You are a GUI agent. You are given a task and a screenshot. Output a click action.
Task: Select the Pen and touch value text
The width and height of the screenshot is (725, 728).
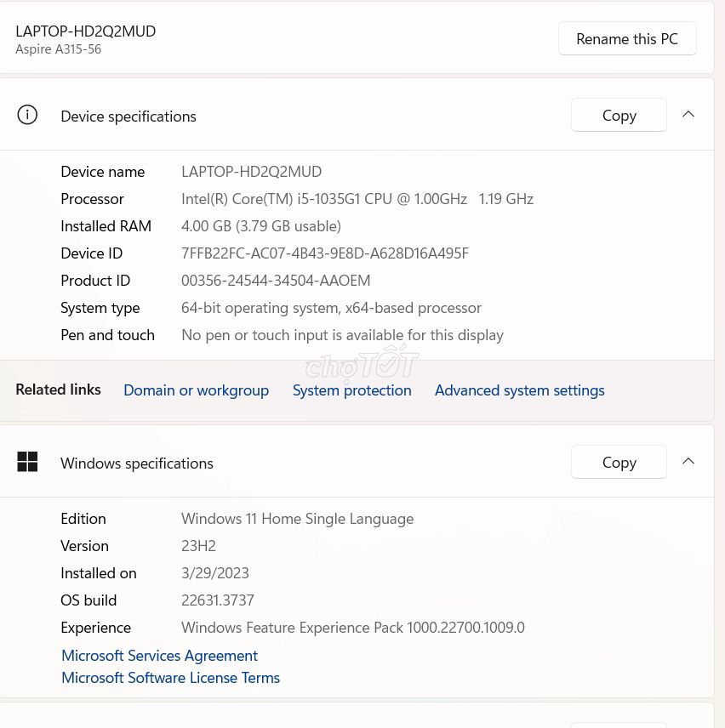click(x=342, y=335)
